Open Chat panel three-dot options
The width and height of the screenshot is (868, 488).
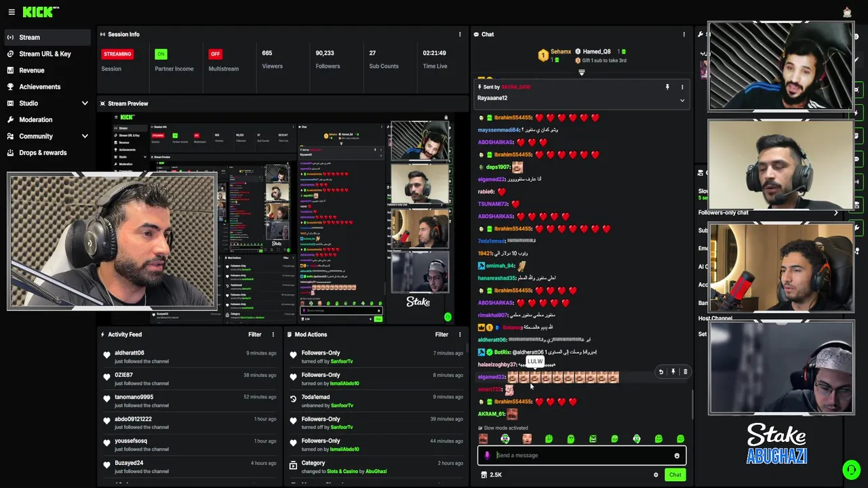(684, 35)
